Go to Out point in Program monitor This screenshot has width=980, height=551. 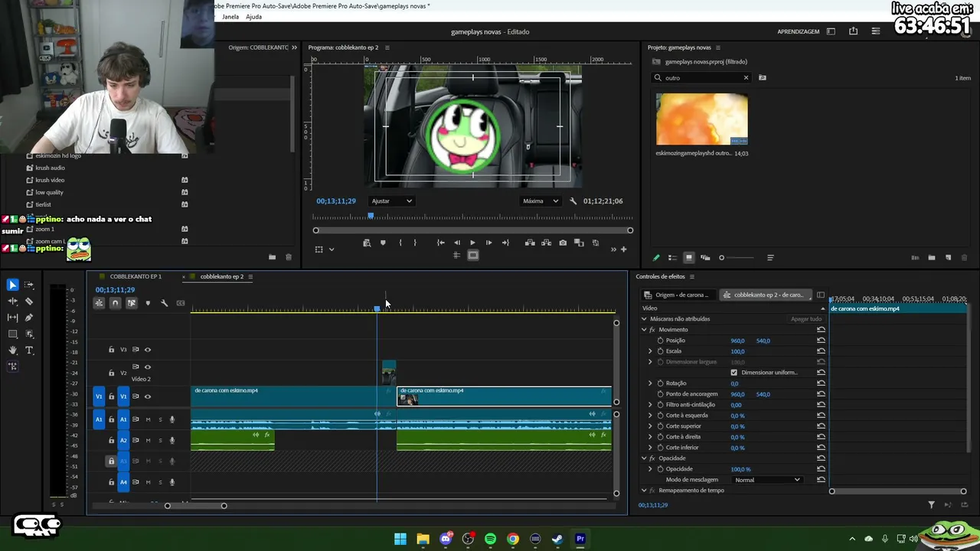[505, 243]
